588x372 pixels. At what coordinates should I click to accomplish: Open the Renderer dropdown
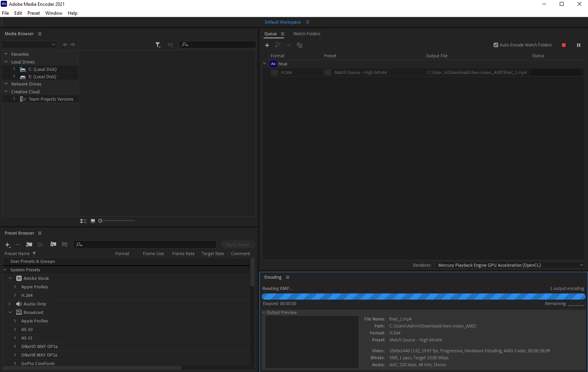click(x=510, y=265)
